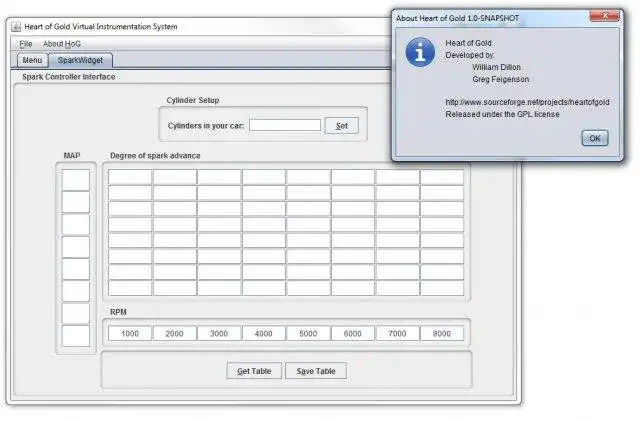
Task: Switch to the Menu tab
Action: coord(32,60)
